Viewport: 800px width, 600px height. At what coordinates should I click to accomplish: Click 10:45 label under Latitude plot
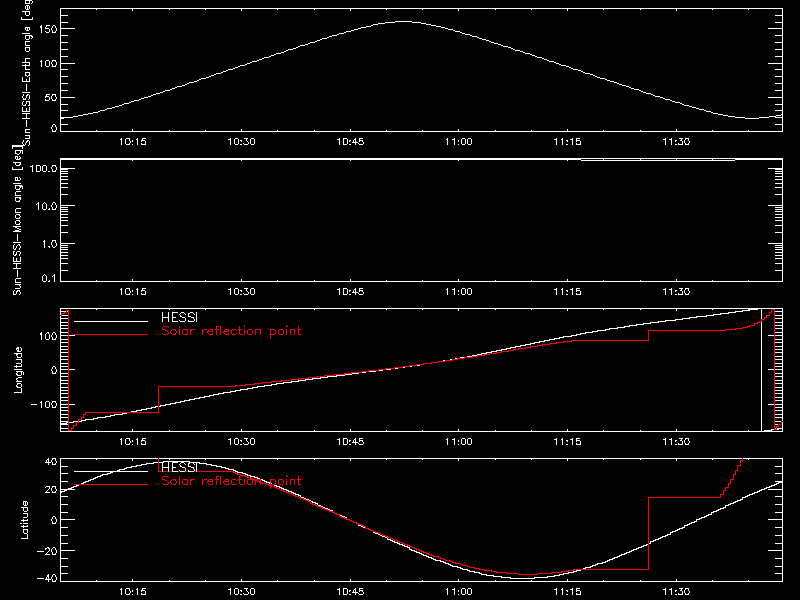point(350,592)
